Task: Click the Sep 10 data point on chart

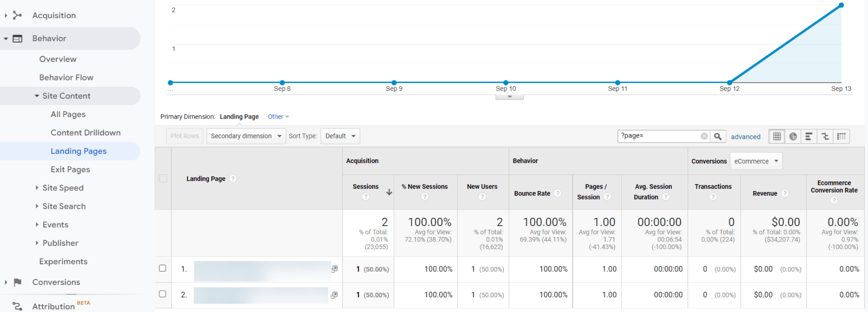Action: [x=506, y=83]
